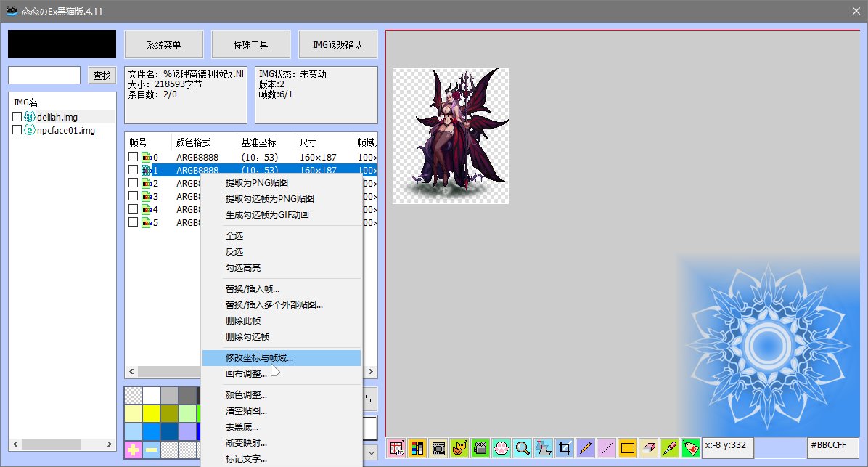The image size is (868, 467).
Task: Tick the checkbox for frame 0
Action: (x=133, y=157)
